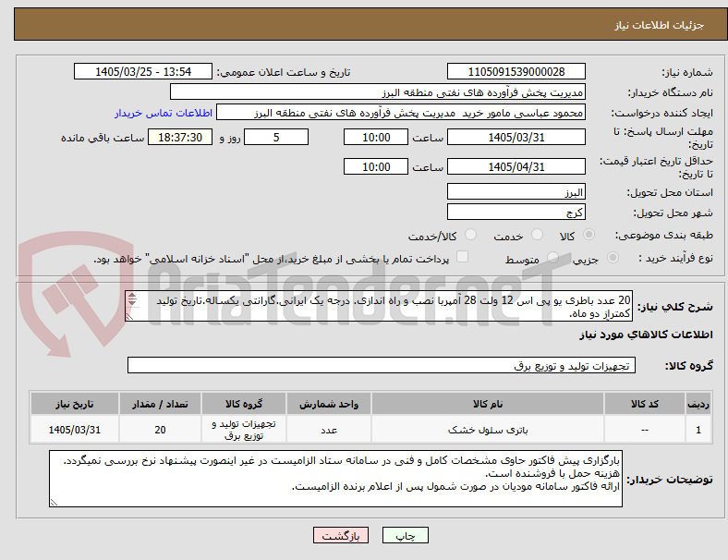Click table quantity cell 20

tap(160, 430)
